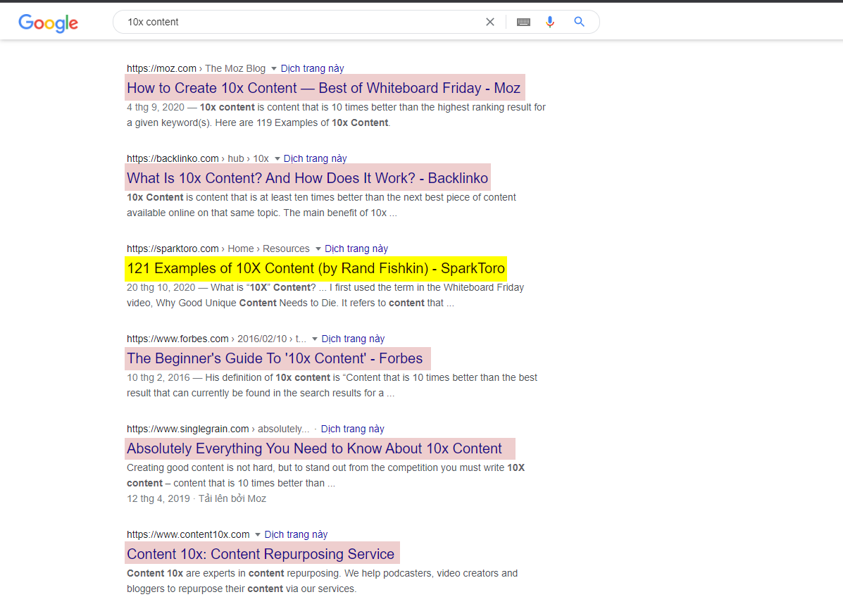Click the 'https://www.content10x.com' URL text
This screenshot has height=616, width=843.
pyautogui.click(x=188, y=534)
